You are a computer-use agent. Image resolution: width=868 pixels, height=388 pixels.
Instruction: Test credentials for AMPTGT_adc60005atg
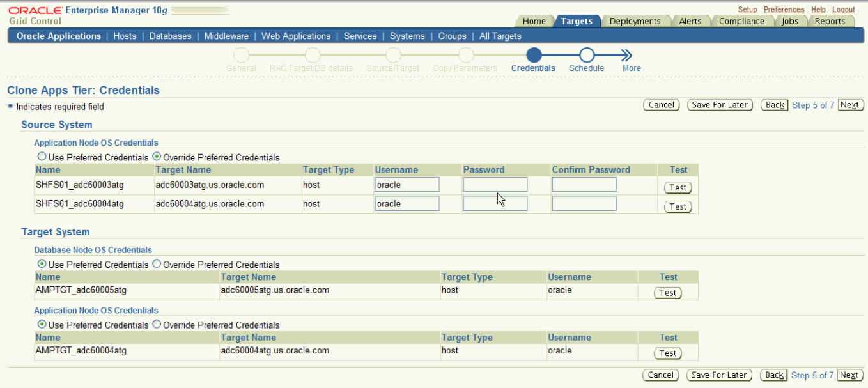click(667, 293)
